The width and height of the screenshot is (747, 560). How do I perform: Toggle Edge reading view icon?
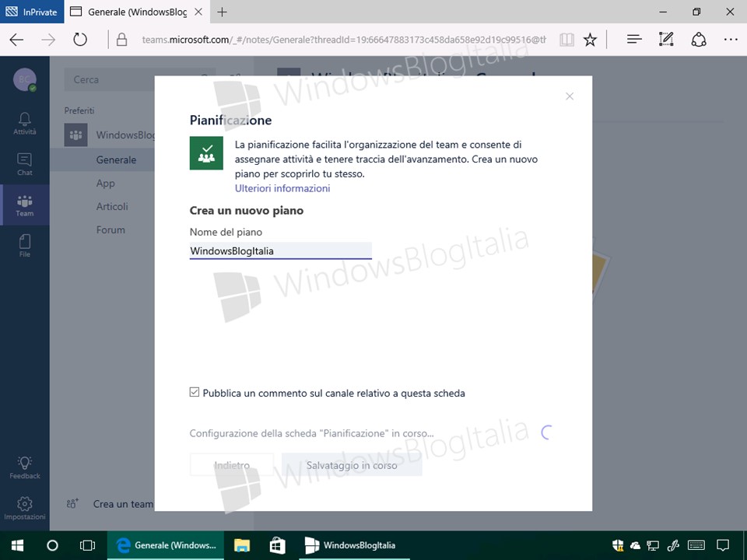(567, 40)
